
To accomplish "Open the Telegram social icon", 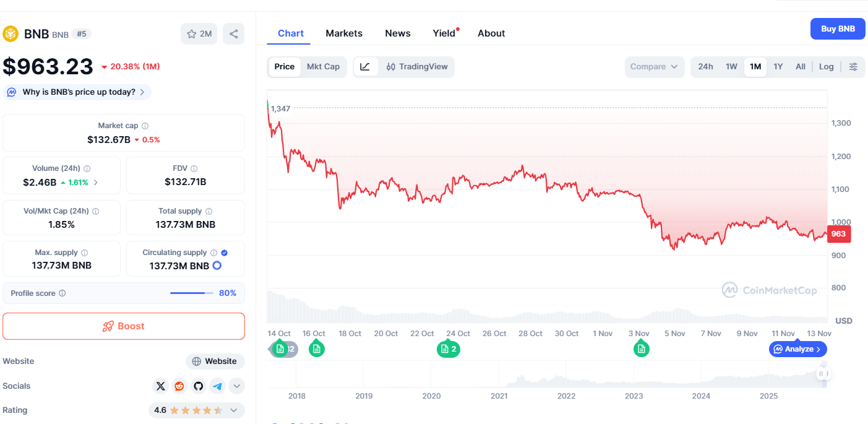I will coord(217,386).
